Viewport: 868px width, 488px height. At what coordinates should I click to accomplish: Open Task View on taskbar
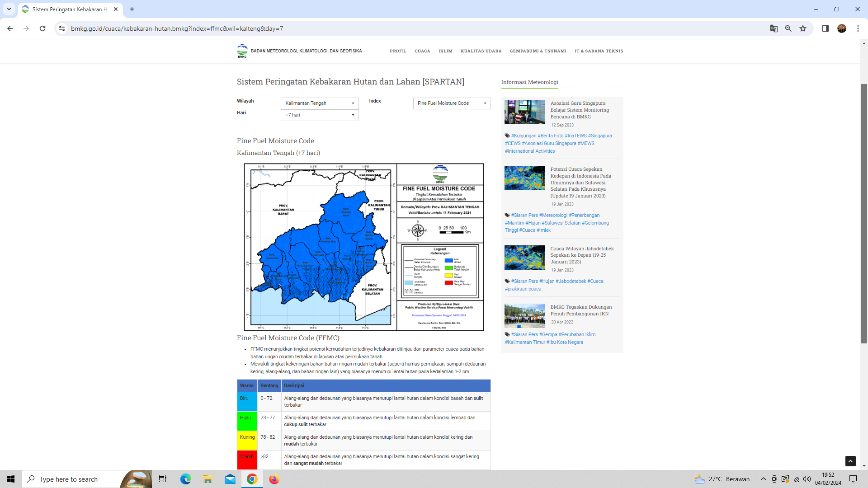pyautogui.click(x=163, y=479)
